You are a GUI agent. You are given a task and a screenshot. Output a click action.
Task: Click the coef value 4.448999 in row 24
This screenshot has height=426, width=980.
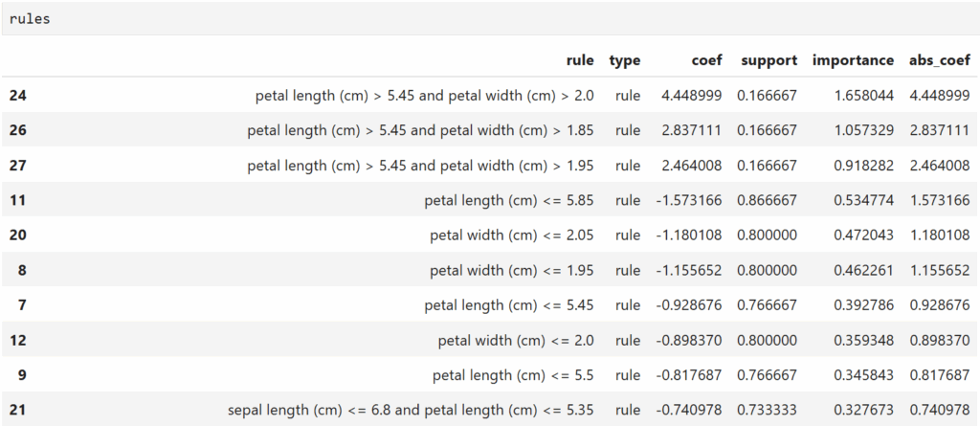tap(691, 96)
